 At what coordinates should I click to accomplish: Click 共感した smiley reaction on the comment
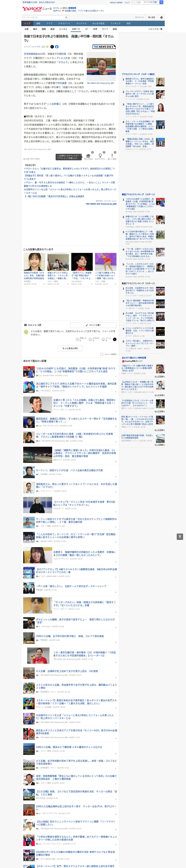pos(77,339)
